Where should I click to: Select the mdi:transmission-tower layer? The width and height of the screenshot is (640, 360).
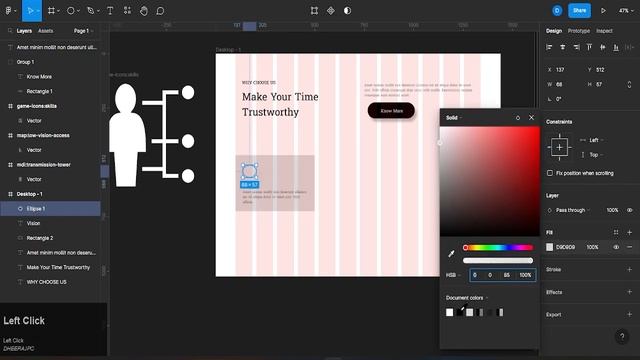click(50, 164)
